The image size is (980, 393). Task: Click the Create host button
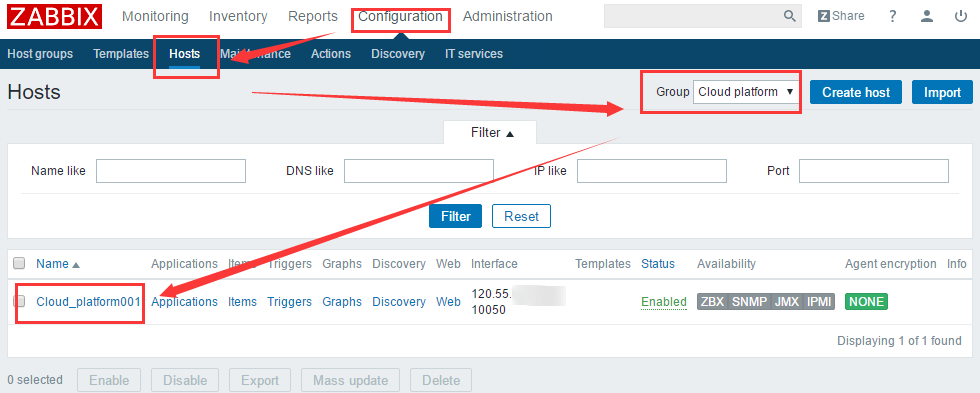856,92
